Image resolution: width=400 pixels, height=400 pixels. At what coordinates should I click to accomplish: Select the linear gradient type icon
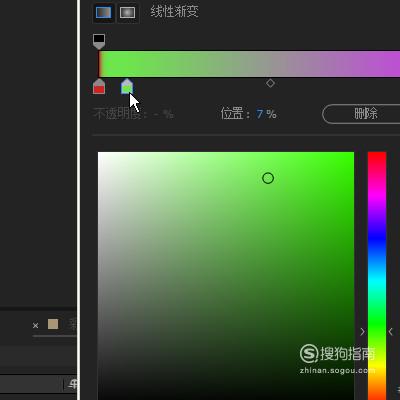[103, 13]
